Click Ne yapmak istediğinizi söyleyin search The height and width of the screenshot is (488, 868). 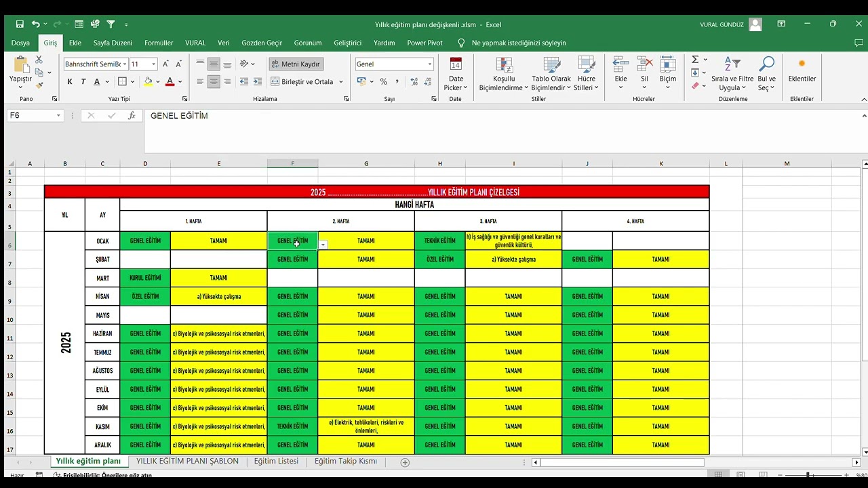[519, 43]
